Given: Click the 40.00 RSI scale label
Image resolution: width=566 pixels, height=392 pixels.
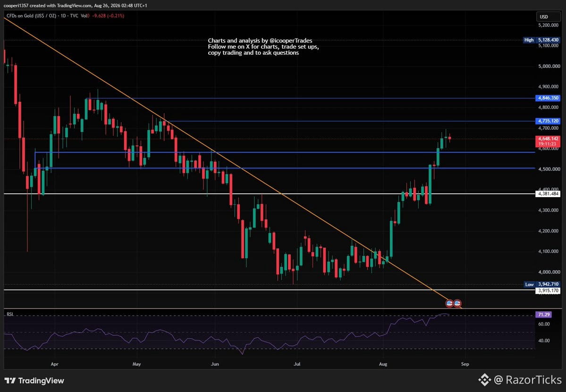Looking at the screenshot, I should tap(544, 341).
